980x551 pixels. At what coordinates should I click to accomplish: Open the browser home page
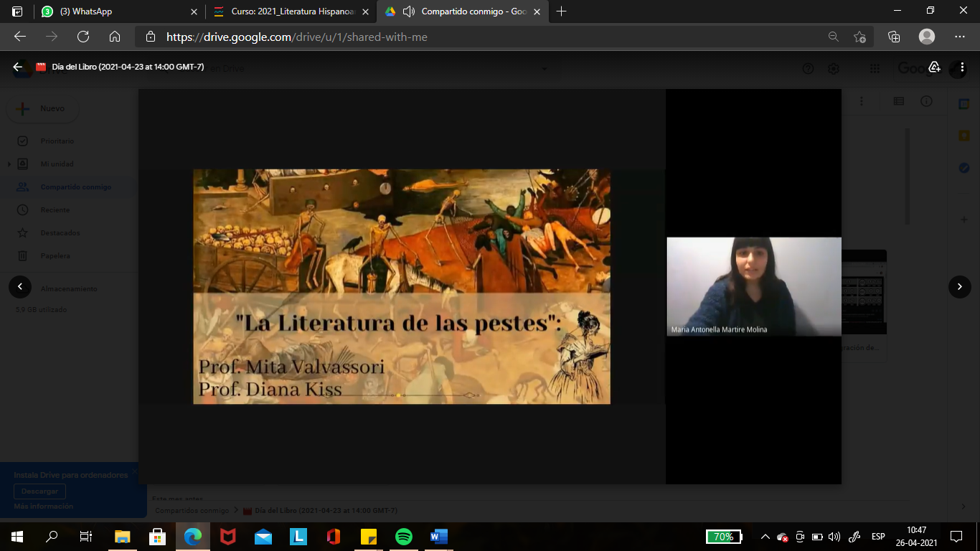tap(115, 37)
